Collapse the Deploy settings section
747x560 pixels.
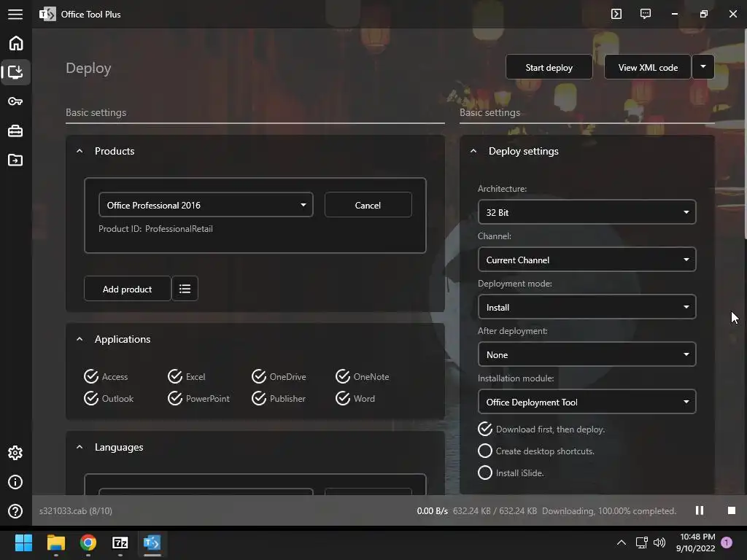473,151
